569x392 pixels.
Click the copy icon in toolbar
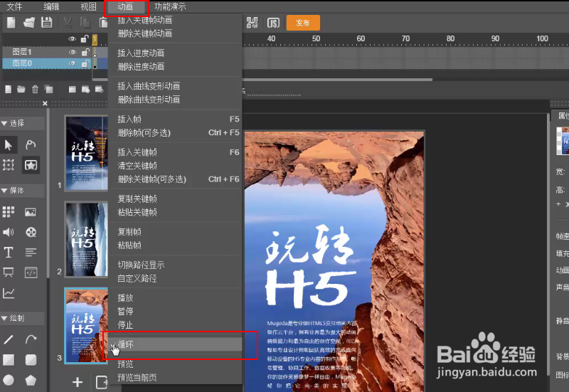(85, 23)
